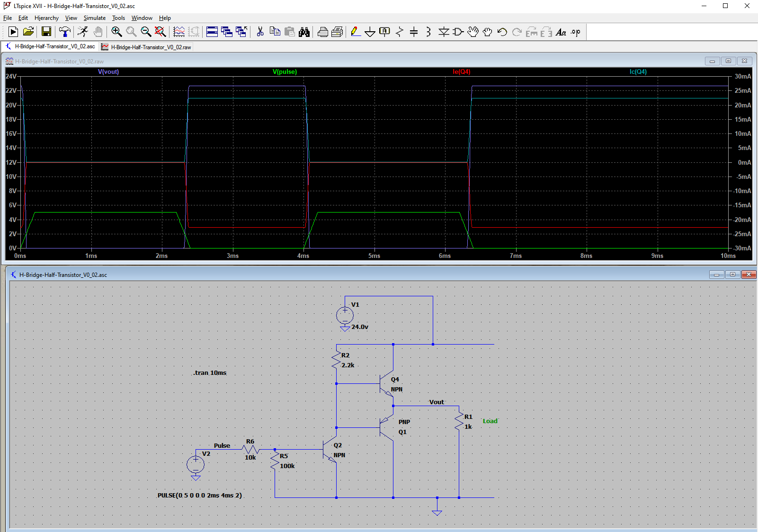
Task: Place a Ground symbol
Action: pyautogui.click(x=370, y=32)
